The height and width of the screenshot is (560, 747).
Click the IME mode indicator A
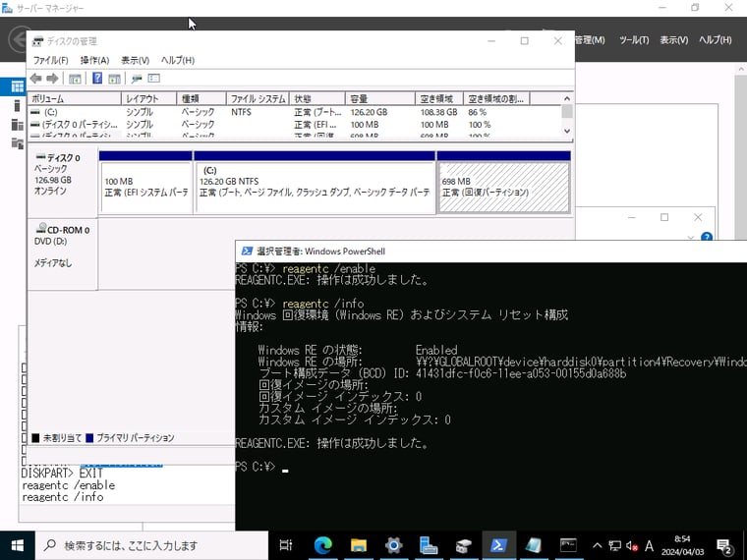(x=649, y=545)
